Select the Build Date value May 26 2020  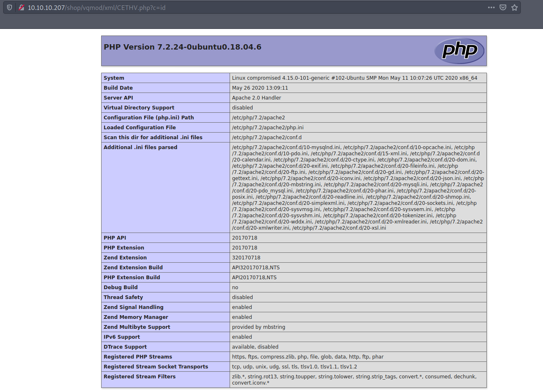pos(256,88)
